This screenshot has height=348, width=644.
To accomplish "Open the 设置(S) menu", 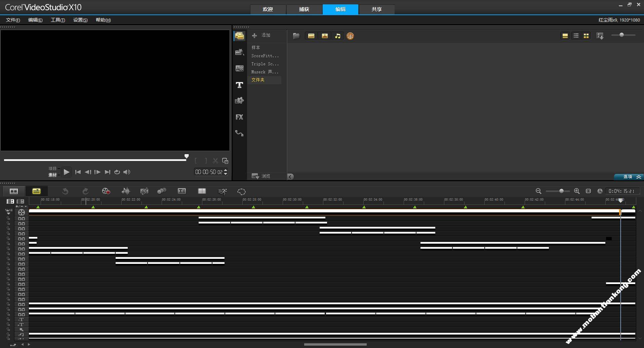I will pyautogui.click(x=80, y=20).
